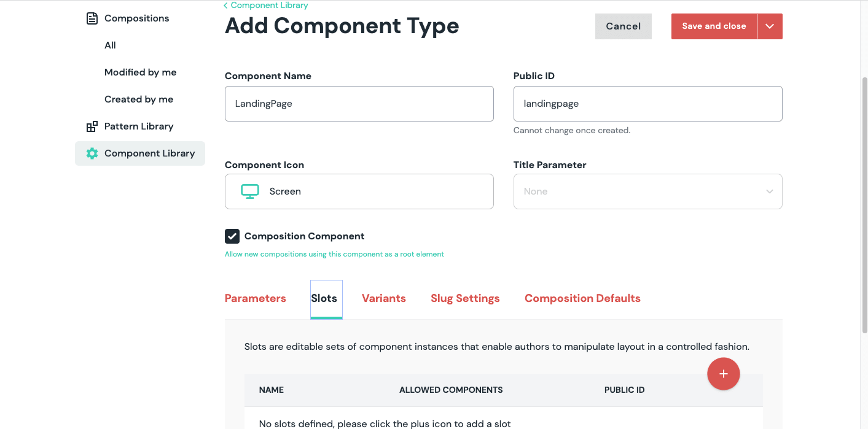Click the Public ID input field

click(647, 104)
